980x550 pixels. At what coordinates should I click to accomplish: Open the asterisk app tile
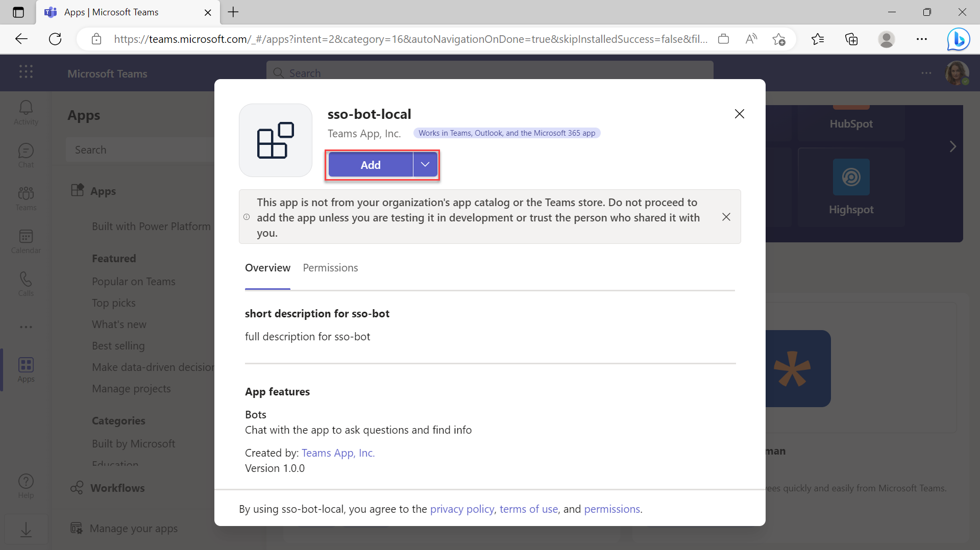(798, 368)
